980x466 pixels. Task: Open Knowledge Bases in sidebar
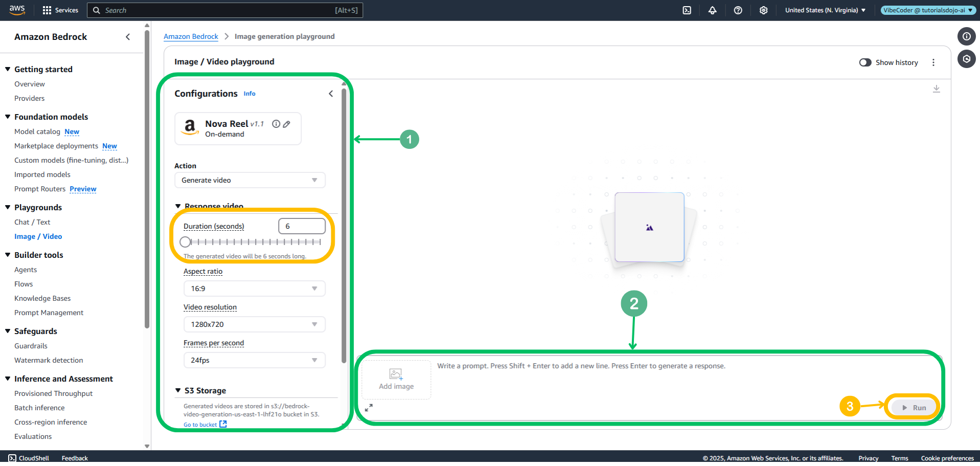42,298
